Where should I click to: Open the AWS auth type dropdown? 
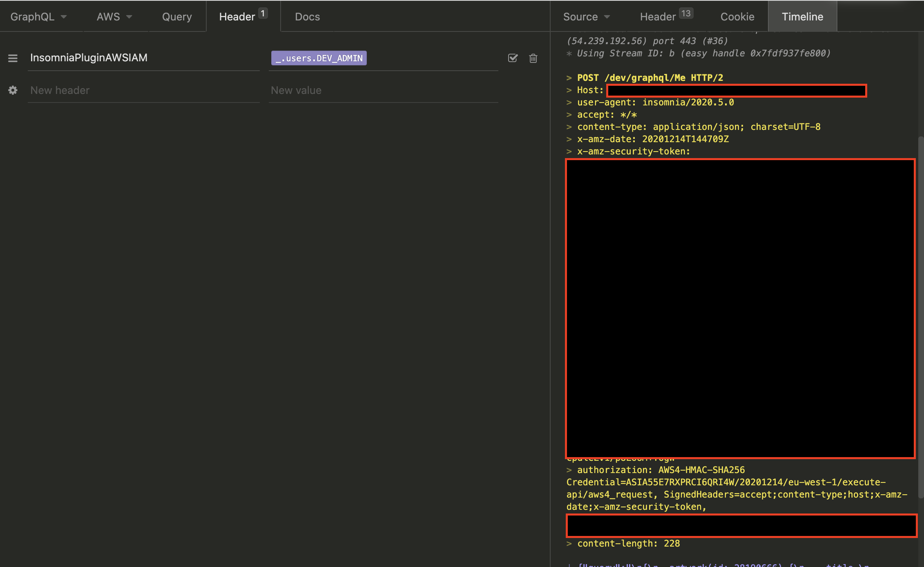(x=114, y=17)
